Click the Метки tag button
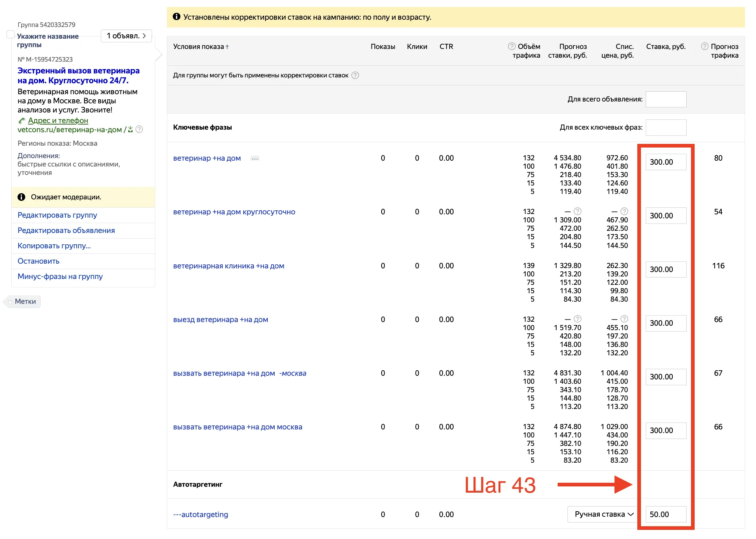Screen dimensions: 756x539 point(25,301)
